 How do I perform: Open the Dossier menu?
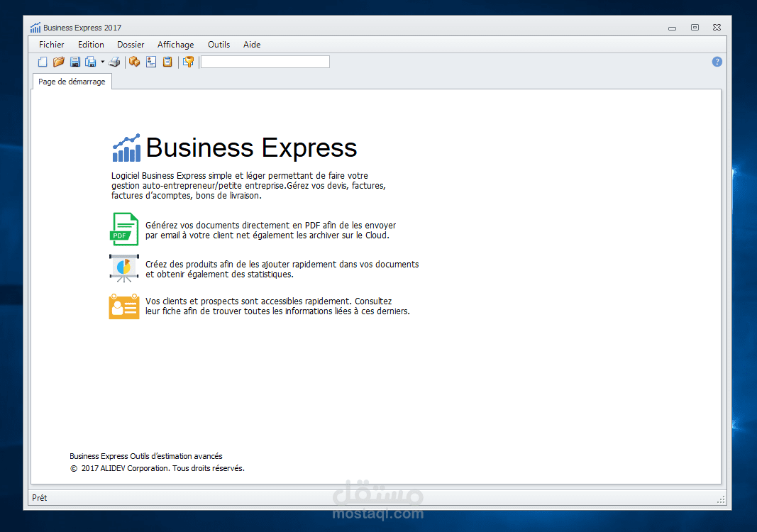(x=131, y=45)
